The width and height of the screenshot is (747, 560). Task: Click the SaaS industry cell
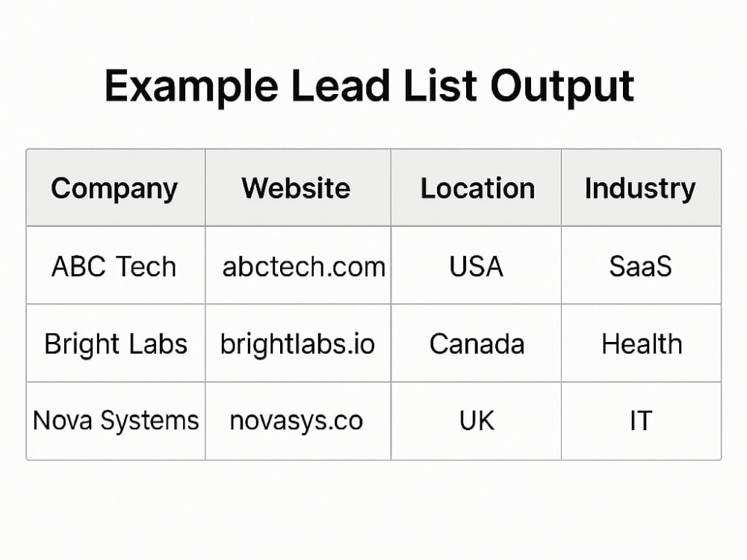point(640,267)
